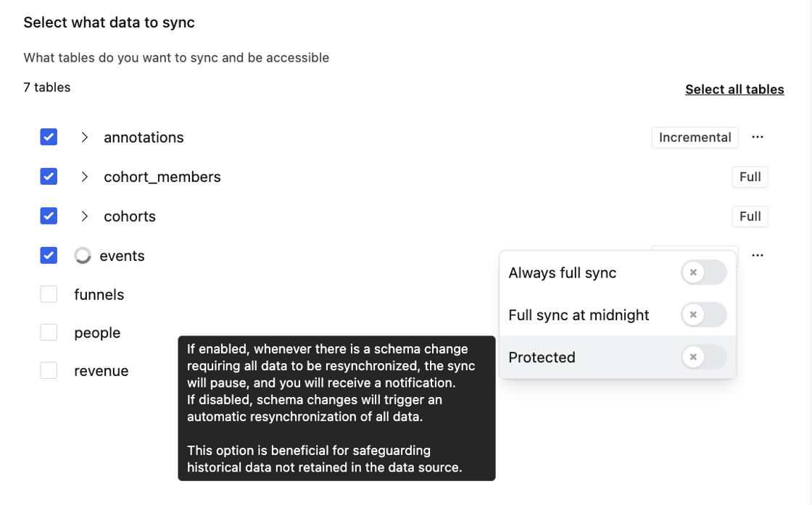Deselect the events table checkbox
Screen dimensions: 812x505
[x=49, y=255]
